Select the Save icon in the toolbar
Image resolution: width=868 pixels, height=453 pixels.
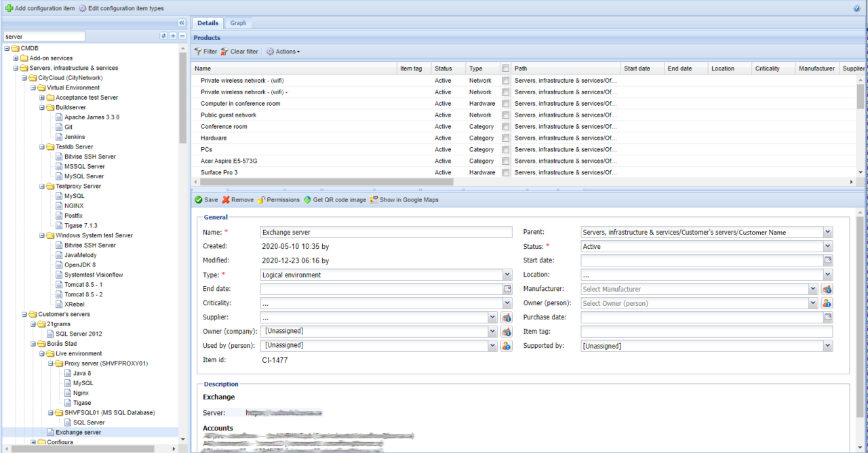200,199
